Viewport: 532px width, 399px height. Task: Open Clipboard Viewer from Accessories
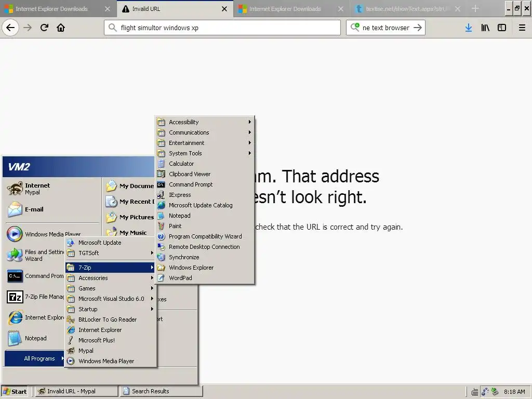(205, 174)
